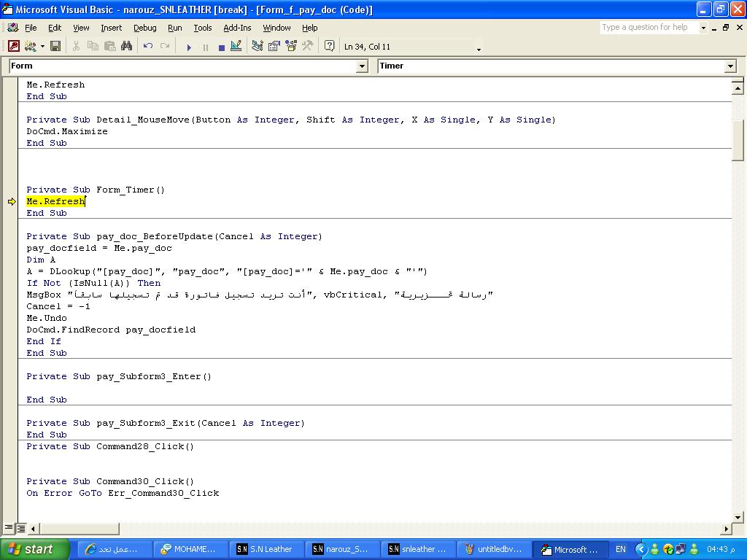Viewport: 747px width, 560px height.
Task: Click the Insert Module toolbar icon
Action: click(30, 46)
